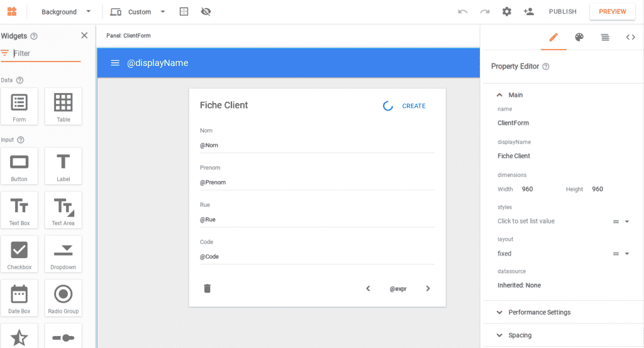644x348 pixels.
Task: Click styles 'Click to set list value'
Action: point(526,221)
